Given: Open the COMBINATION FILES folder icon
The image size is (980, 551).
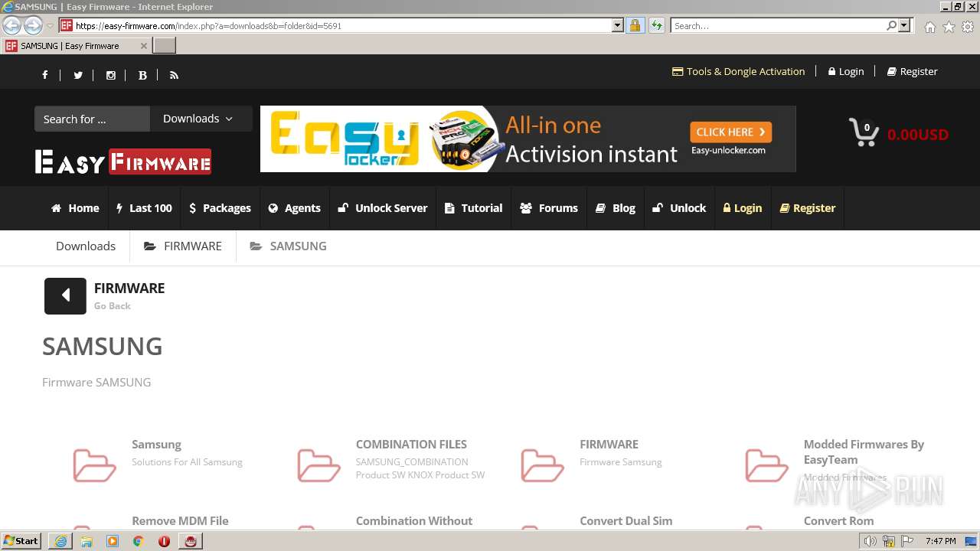Looking at the screenshot, I should tap(318, 465).
